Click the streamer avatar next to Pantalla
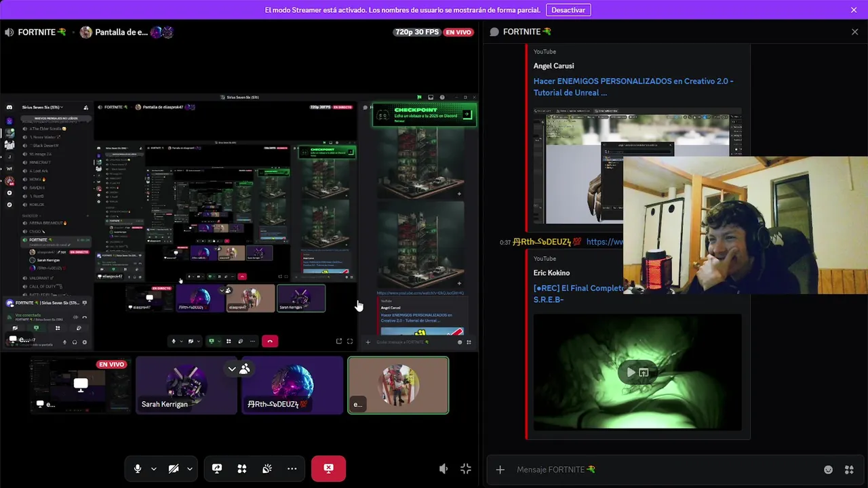 tap(86, 32)
